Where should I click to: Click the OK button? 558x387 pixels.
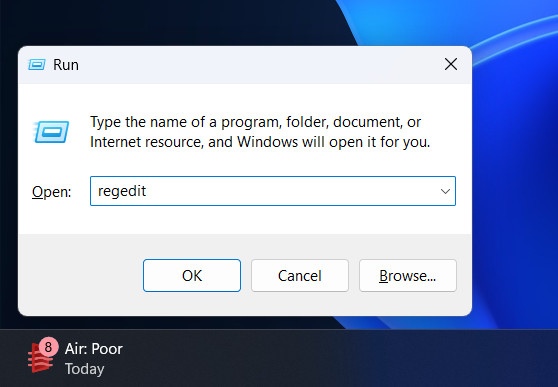192,276
